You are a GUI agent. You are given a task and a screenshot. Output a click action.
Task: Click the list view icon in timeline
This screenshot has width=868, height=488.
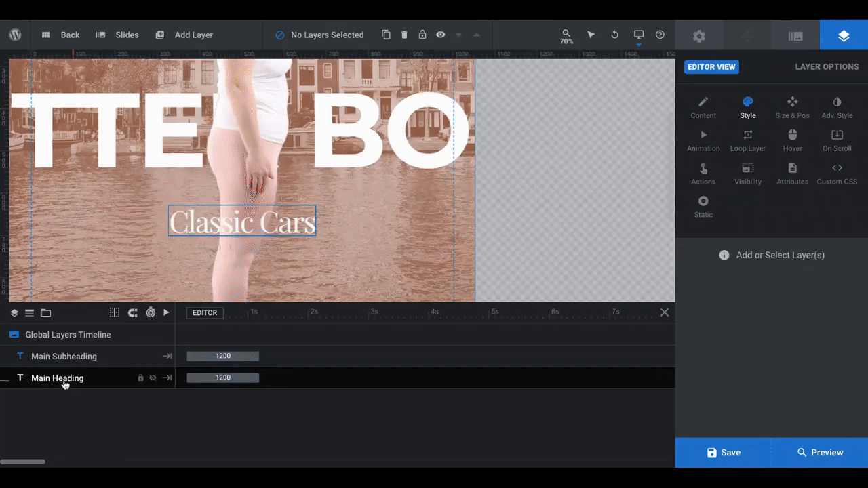tap(30, 312)
